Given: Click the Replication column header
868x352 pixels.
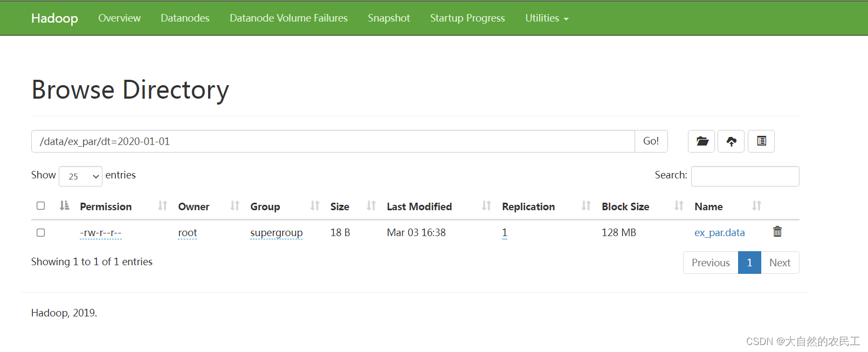Looking at the screenshot, I should (528, 206).
